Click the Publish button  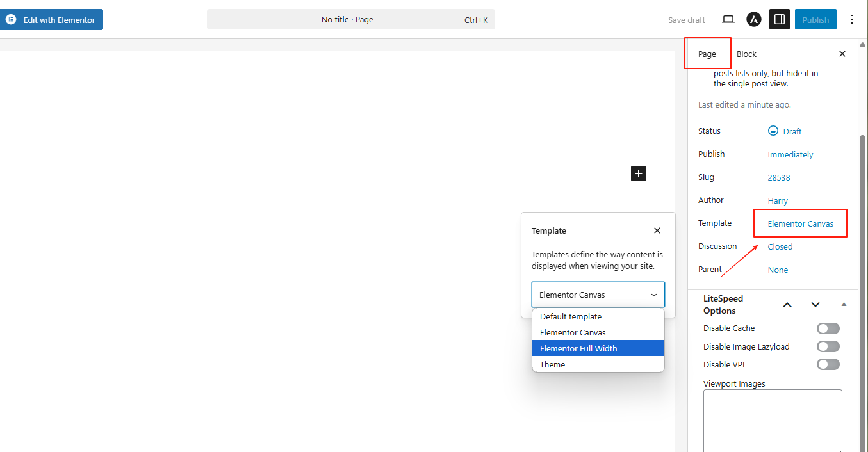[815, 20]
